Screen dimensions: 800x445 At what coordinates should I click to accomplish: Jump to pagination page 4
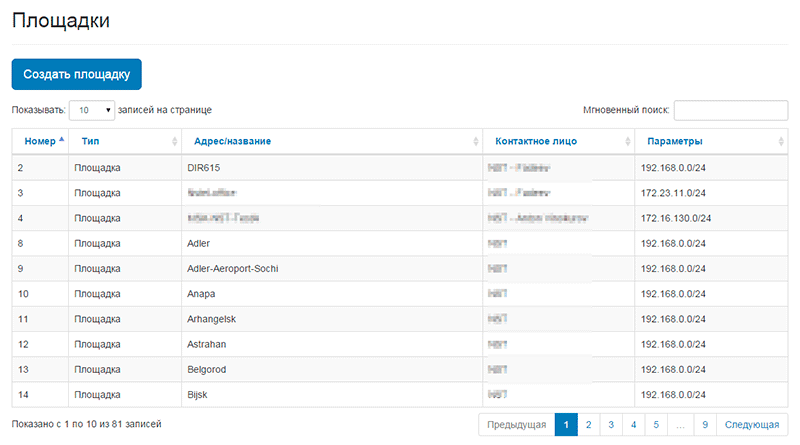coord(634,425)
